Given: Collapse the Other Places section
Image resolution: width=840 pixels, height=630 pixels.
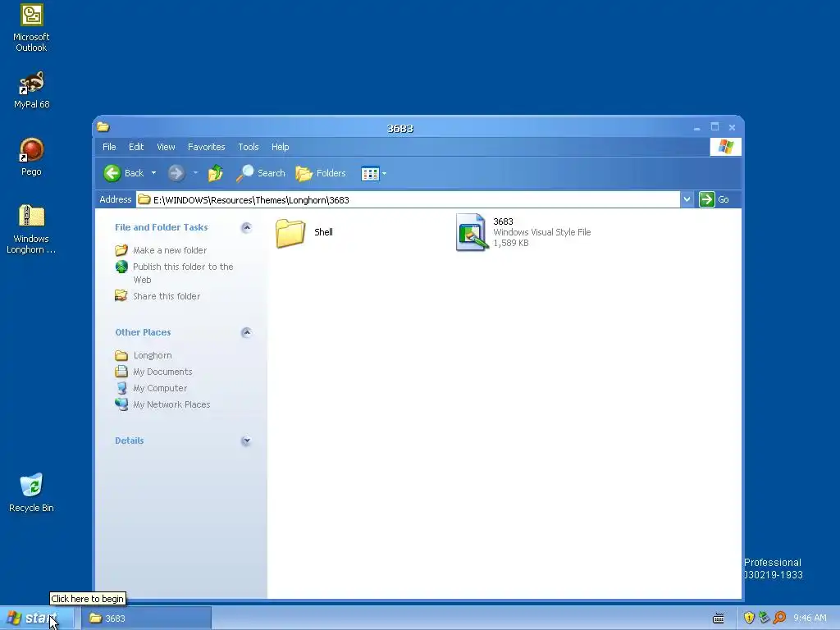Looking at the screenshot, I should click(246, 333).
